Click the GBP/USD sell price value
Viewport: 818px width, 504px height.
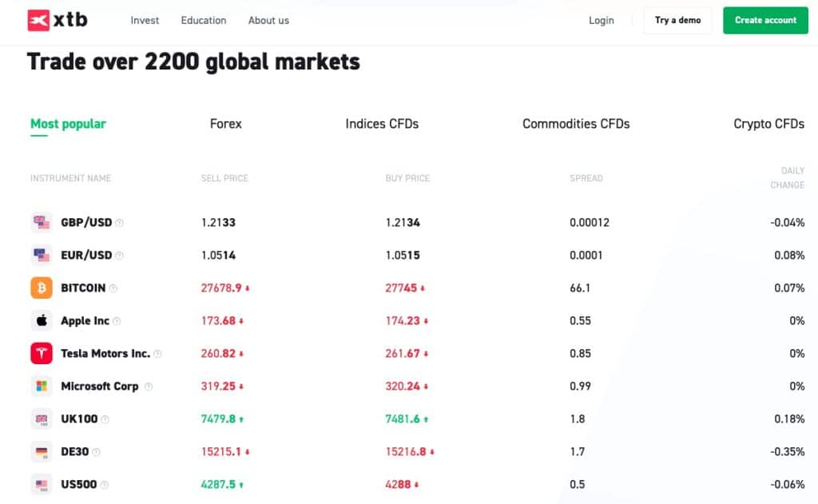point(218,222)
